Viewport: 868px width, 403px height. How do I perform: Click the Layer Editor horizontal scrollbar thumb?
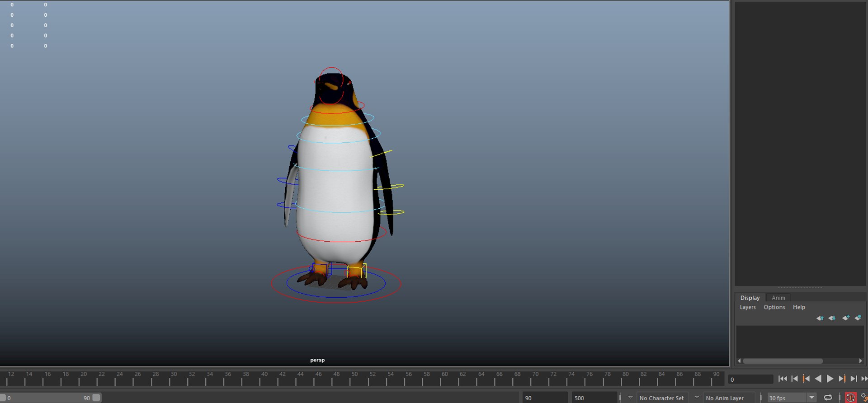pos(783,361)
